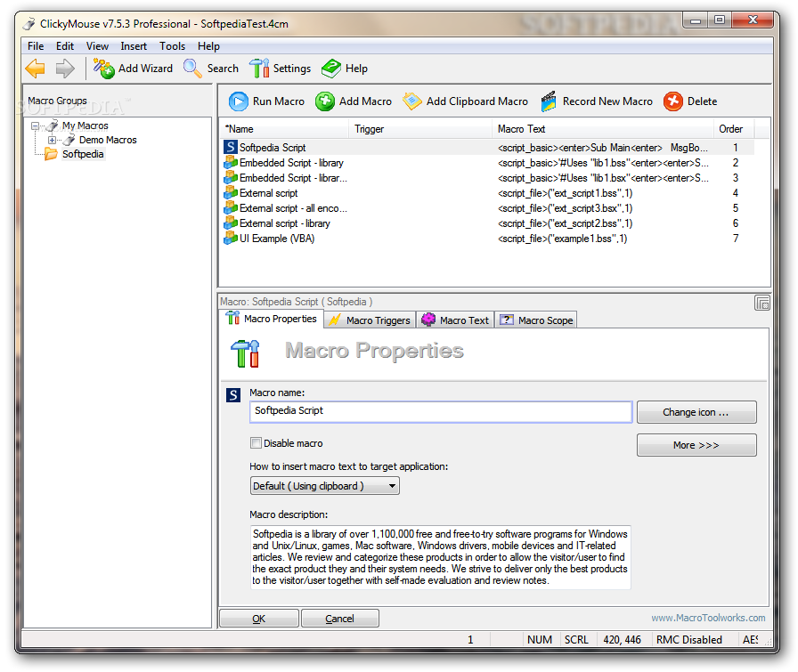Open the Add Wizard tool
This screenshot has width=798, height=672.
point(133,69)
